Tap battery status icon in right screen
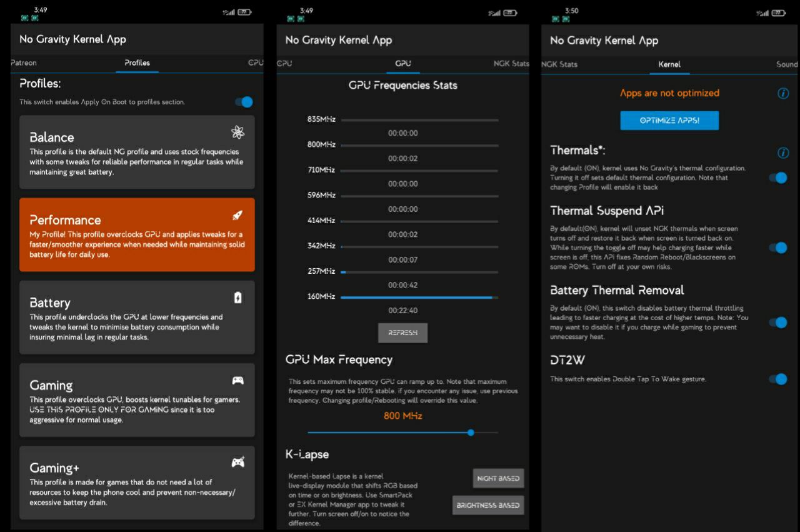The height and width of the screenshot is (532, 800). [778, 13]
